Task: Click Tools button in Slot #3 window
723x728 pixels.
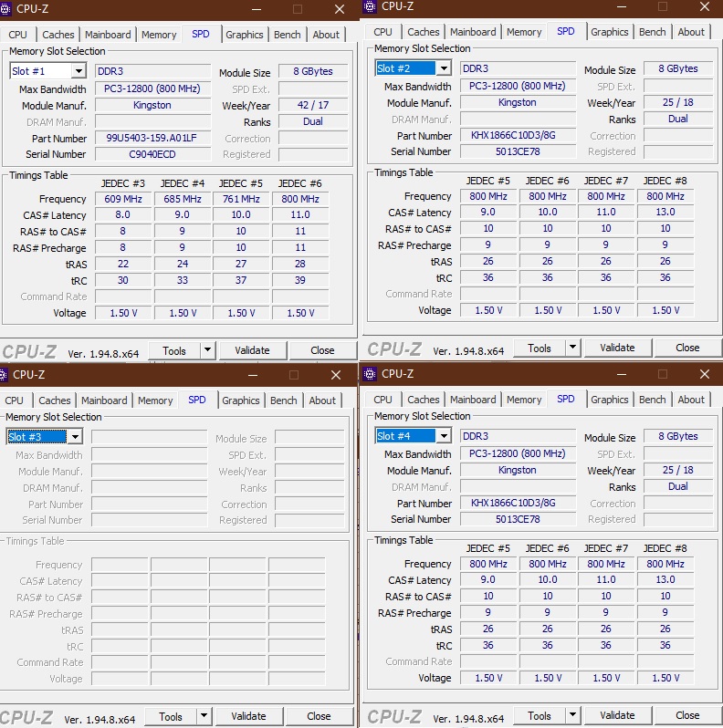Action: point(171,716)
